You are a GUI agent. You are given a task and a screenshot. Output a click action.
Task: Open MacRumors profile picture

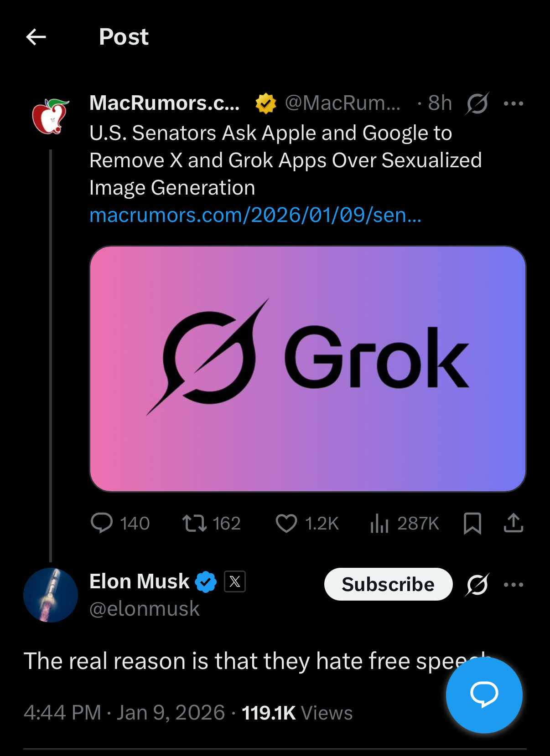pos(51,117)
